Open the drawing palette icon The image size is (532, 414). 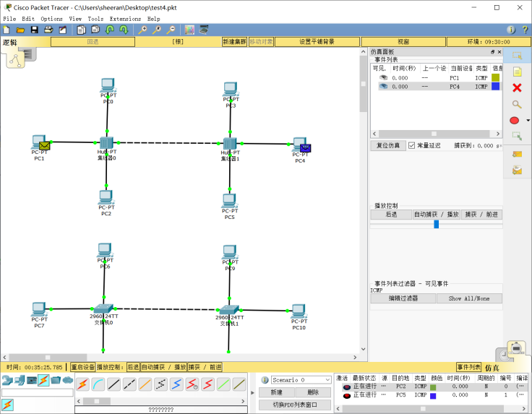point(189,30)
